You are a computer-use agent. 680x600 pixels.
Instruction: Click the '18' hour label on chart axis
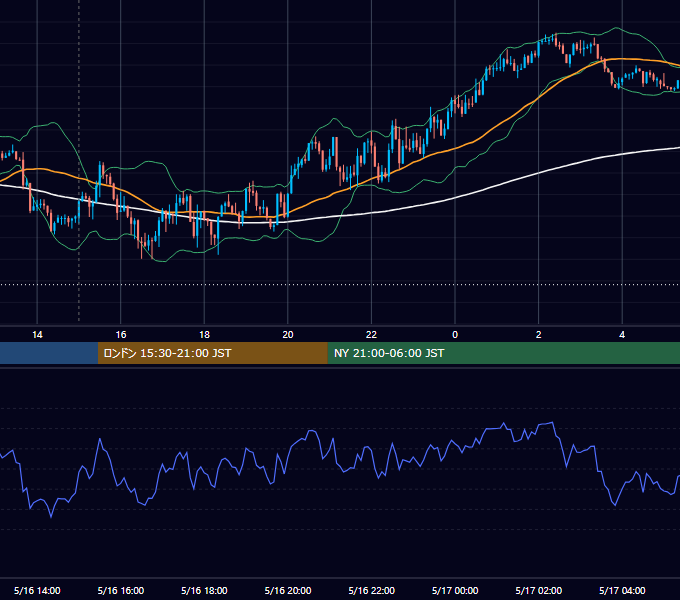click(x=204, y=335)
